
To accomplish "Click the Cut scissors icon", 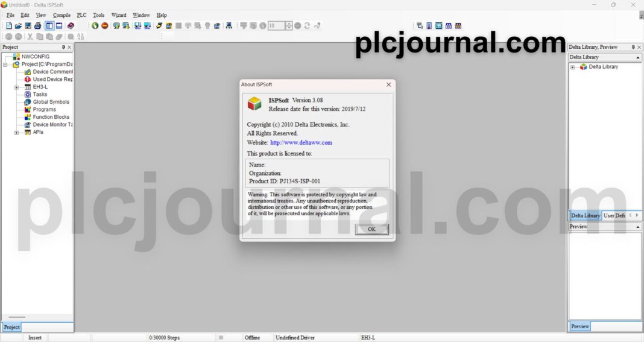I will click(x=30, y=37).
